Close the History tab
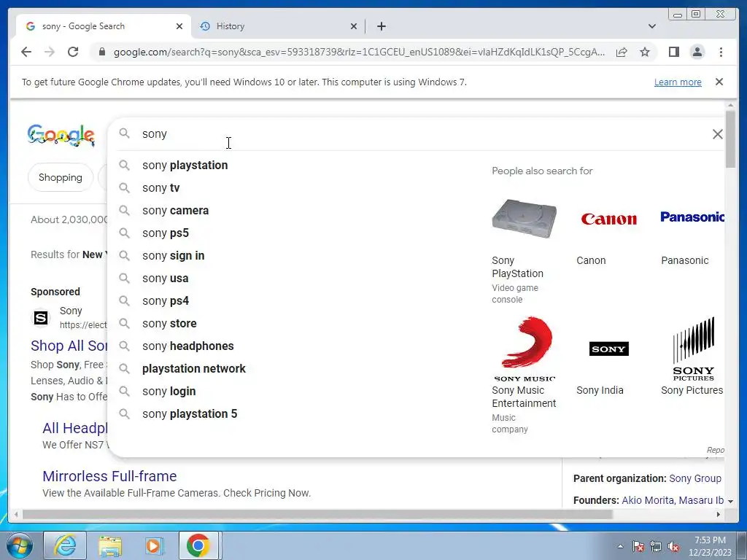The height and width of the screenshot is (560, 747). point(354,26)
